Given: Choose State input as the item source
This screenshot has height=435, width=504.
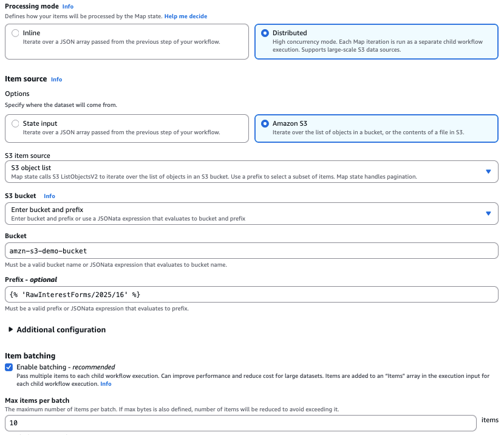Looking at the screenshot, I should [x=15, y=123].
